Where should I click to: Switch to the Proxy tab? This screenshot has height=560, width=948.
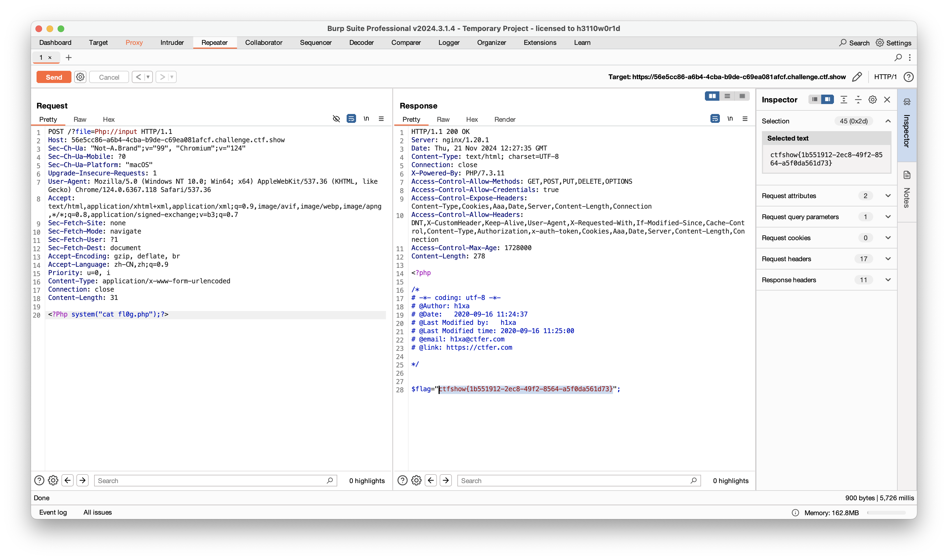point(134,43)
